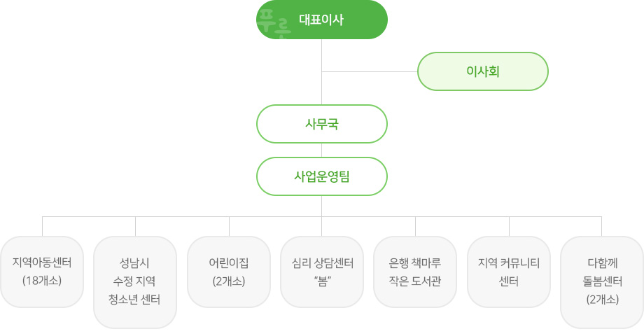
Task: Select the 사업운영팀 node
Action: [321, 176]
